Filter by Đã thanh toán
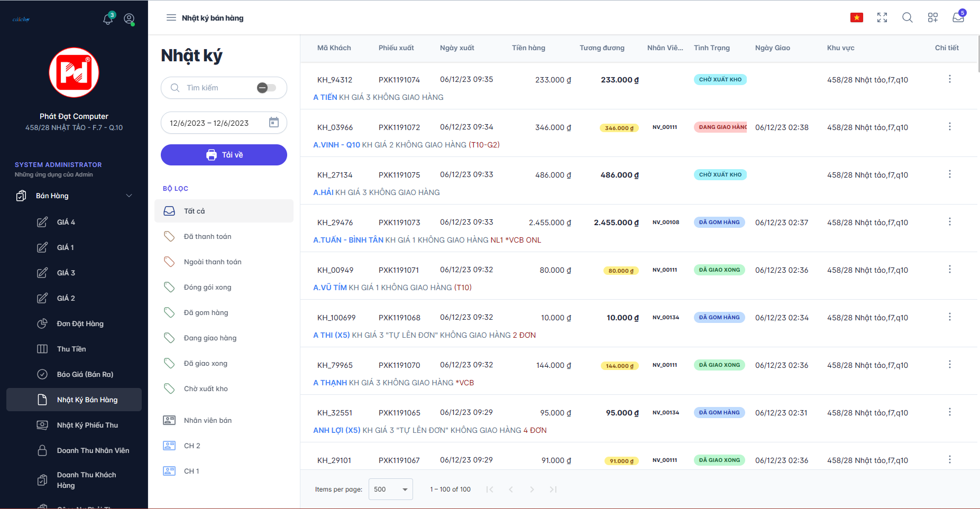 [x=207, y=237]
